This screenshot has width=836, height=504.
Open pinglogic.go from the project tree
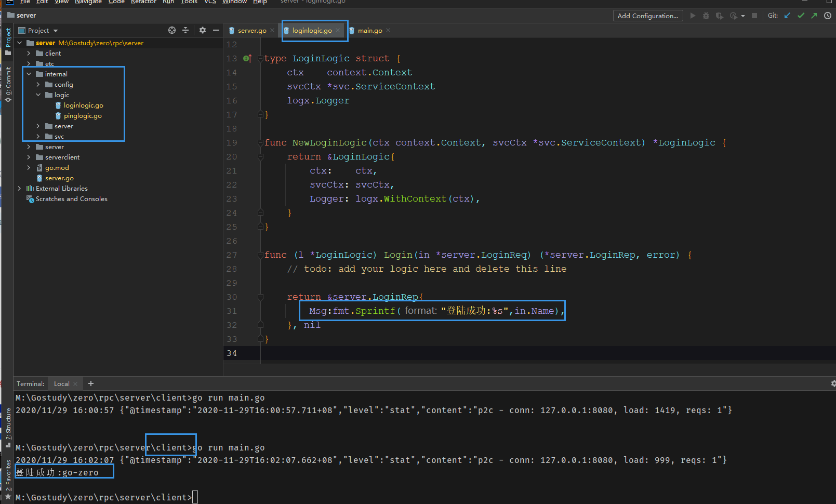tap(83, 116)
